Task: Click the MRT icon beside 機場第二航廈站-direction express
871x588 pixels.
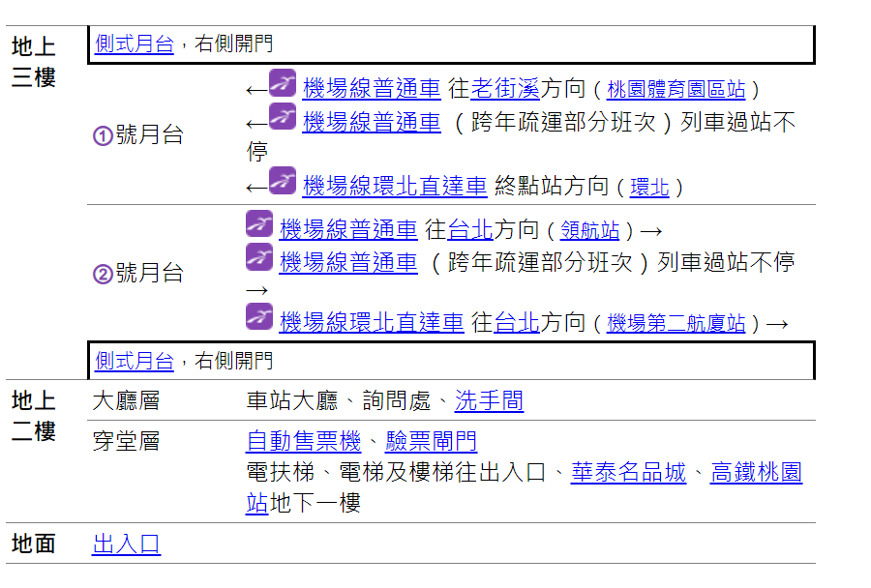Action: pyautogui.click(x=259, y=317)
